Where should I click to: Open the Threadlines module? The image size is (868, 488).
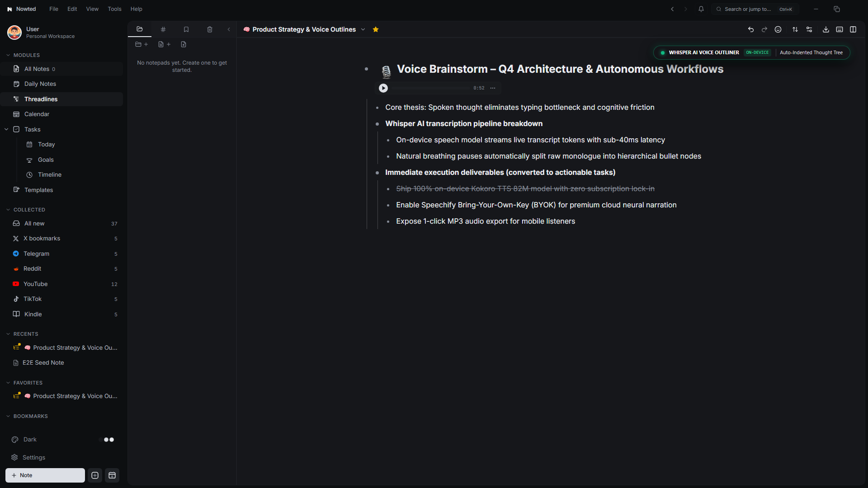(61, 99)
